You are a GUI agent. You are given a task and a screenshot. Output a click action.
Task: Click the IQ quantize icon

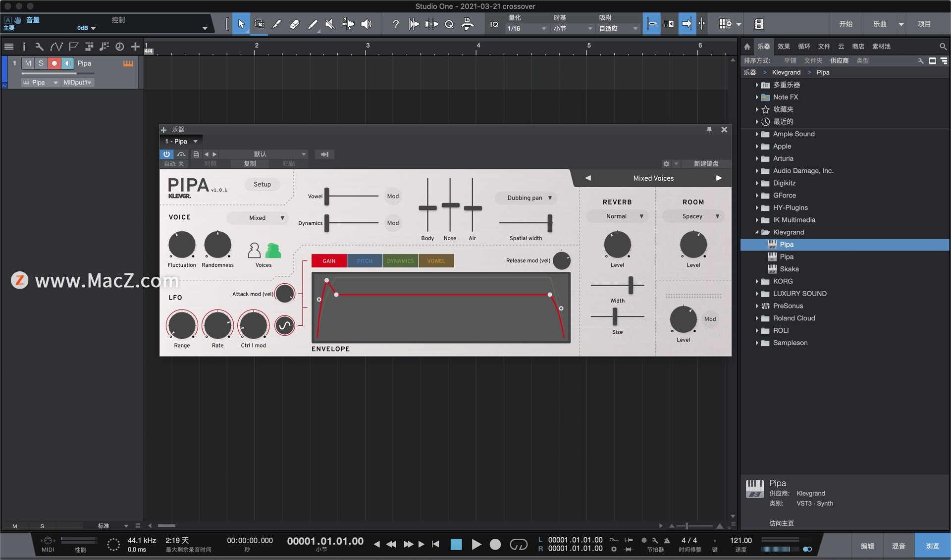[x=494, y=24]
